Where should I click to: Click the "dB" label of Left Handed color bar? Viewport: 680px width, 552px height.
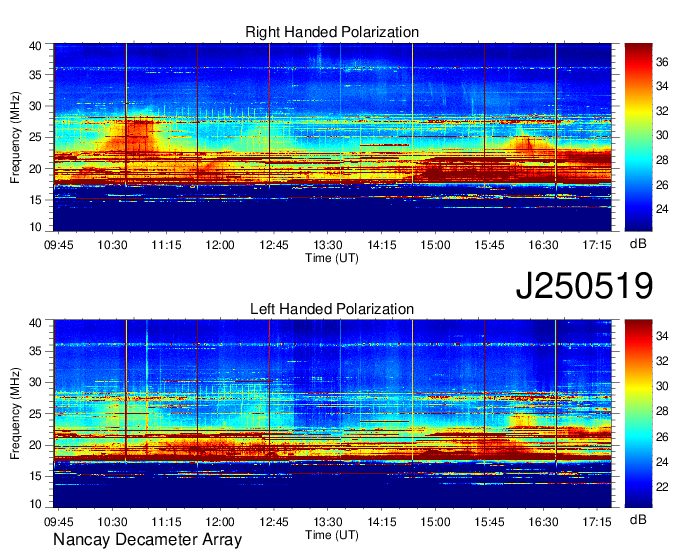click(638, 519)
